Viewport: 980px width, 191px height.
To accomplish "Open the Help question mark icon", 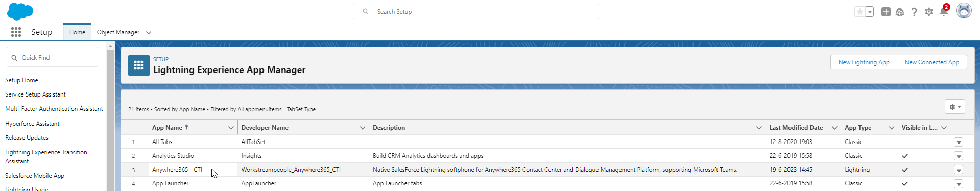I will [x=914, y=12].
